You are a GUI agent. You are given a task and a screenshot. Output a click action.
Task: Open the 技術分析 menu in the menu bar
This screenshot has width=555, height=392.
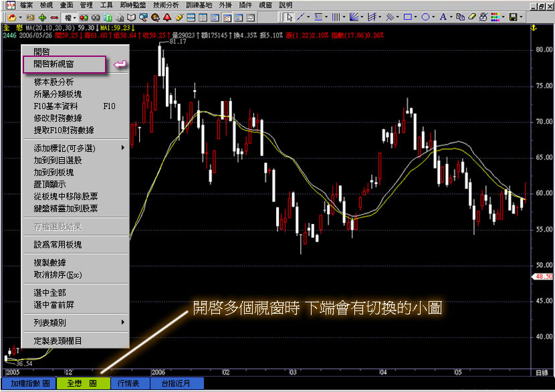(166, 5)
